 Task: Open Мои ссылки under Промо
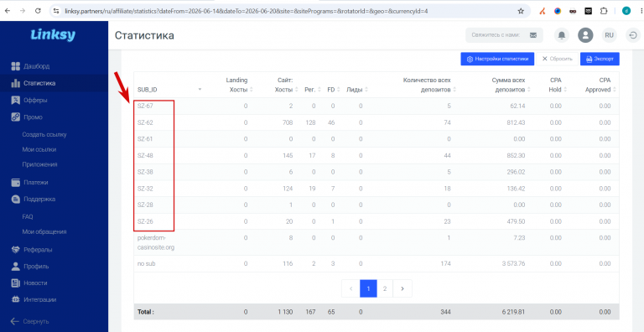[x=39, y=149]
